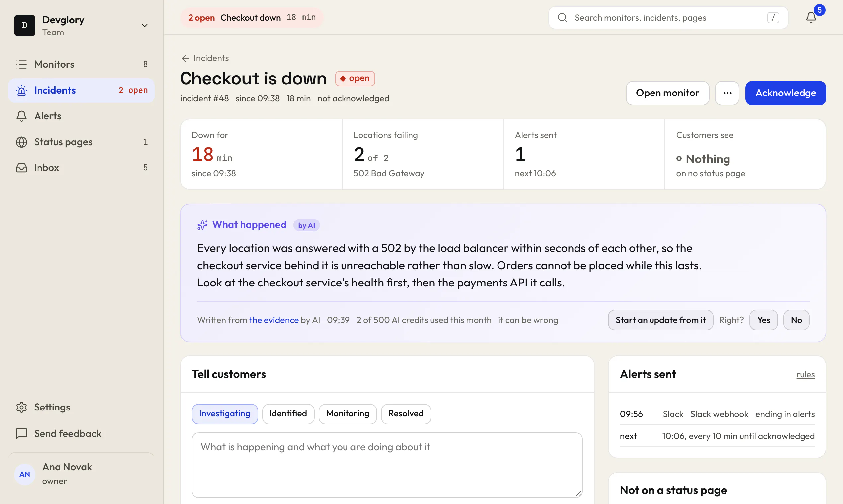The image size is (843, 504).
Task: Open the three-dots more actions menu
Action: (727, 93)
